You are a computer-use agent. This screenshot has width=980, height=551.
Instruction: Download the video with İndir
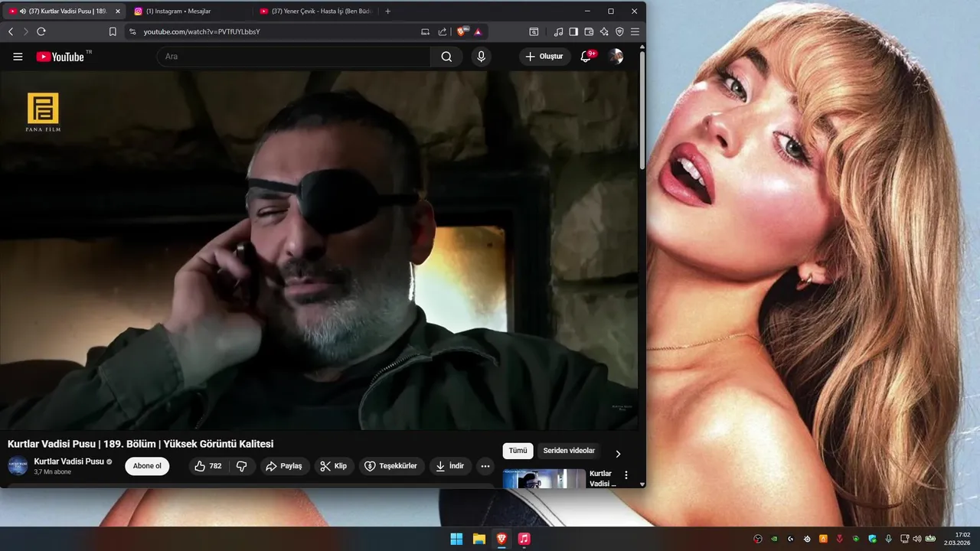449,466
